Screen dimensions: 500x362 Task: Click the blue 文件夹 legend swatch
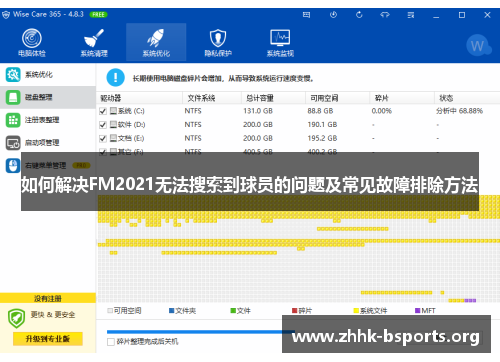point(172,311)
